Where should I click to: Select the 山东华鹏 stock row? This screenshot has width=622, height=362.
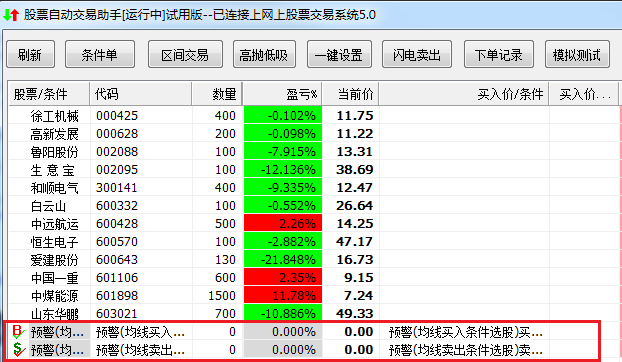(313, 313)
